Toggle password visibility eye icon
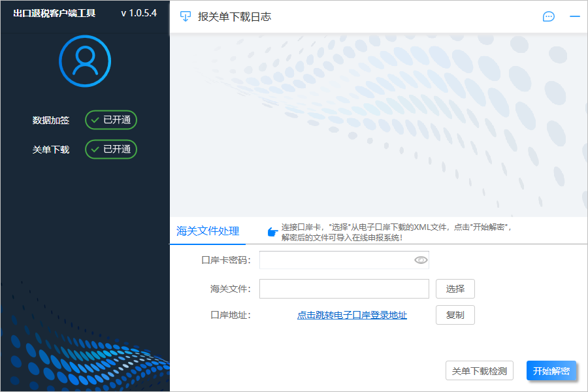588x392 pixels. pyautogui.click(x=421, y=260)
